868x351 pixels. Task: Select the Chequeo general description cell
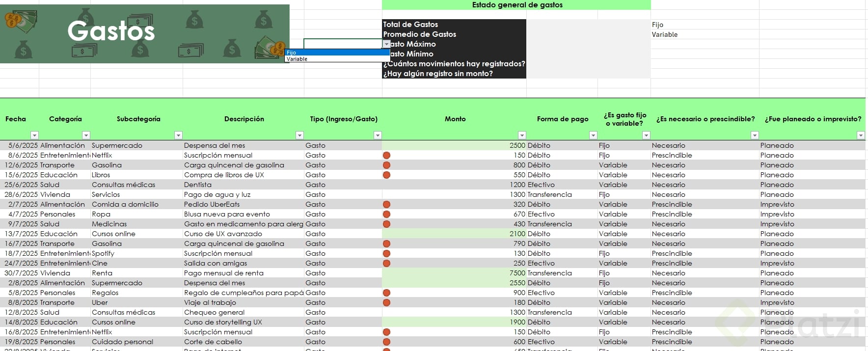click(x=244, y=312)
